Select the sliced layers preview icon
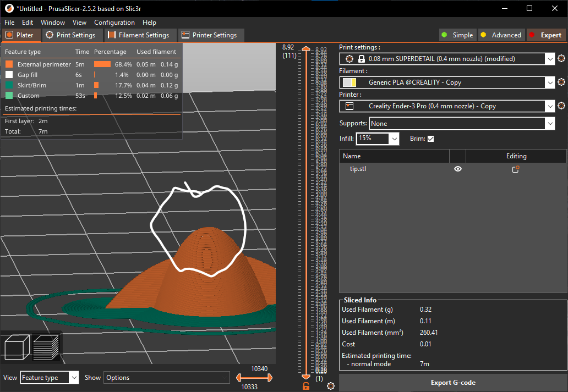This screenshot has height=392, width=568. (x=47, y=348)
